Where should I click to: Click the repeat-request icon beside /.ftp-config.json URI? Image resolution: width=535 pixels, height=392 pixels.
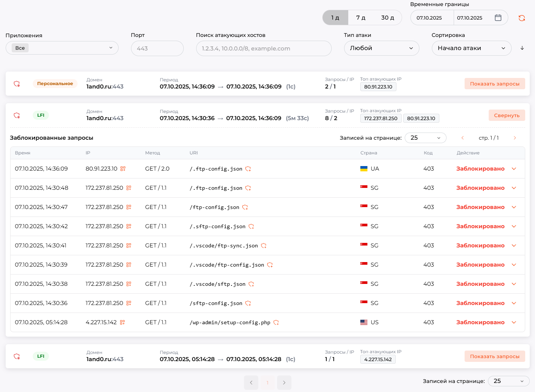coord(248,169)
